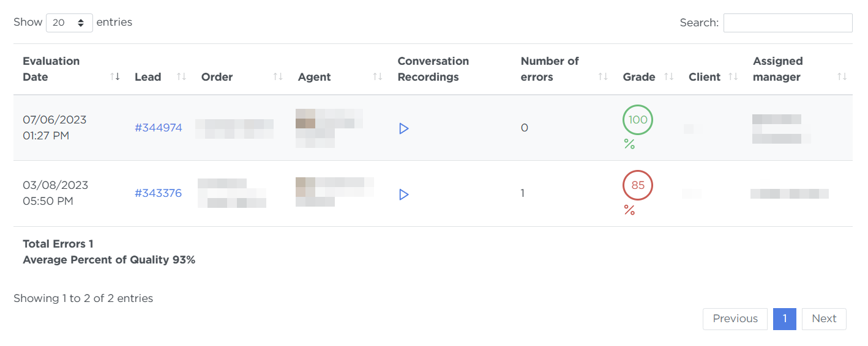Click the red 85 grade circle
The width and height of the screenshot is (868, 346).
pyautogui.click(x=638, y=185)
